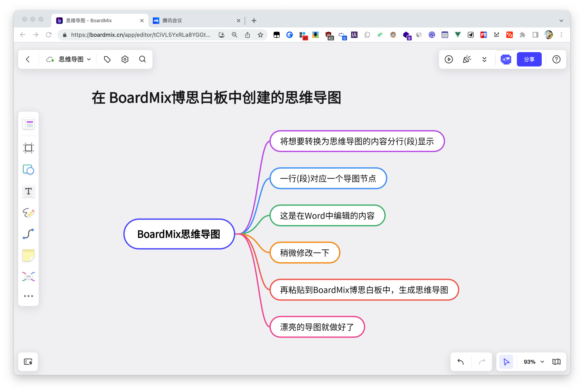The width and height of the screenshot is (584, 392).
Task: Click the browser back button
Action: [23, 35]
